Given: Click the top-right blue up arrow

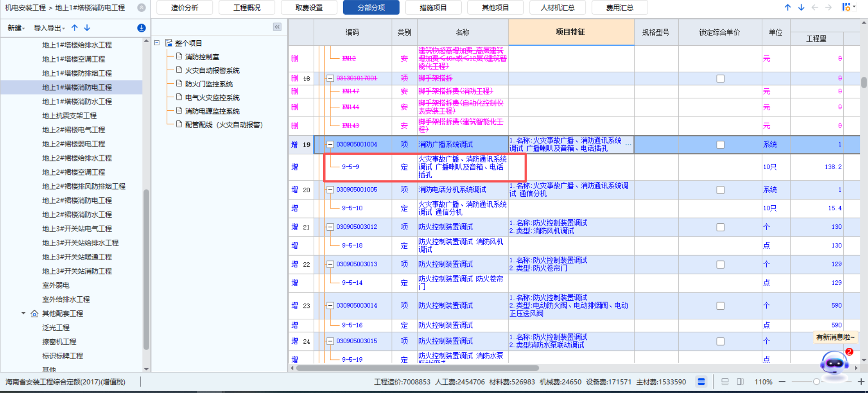Looking at the screenshot, I should (788, 7).
